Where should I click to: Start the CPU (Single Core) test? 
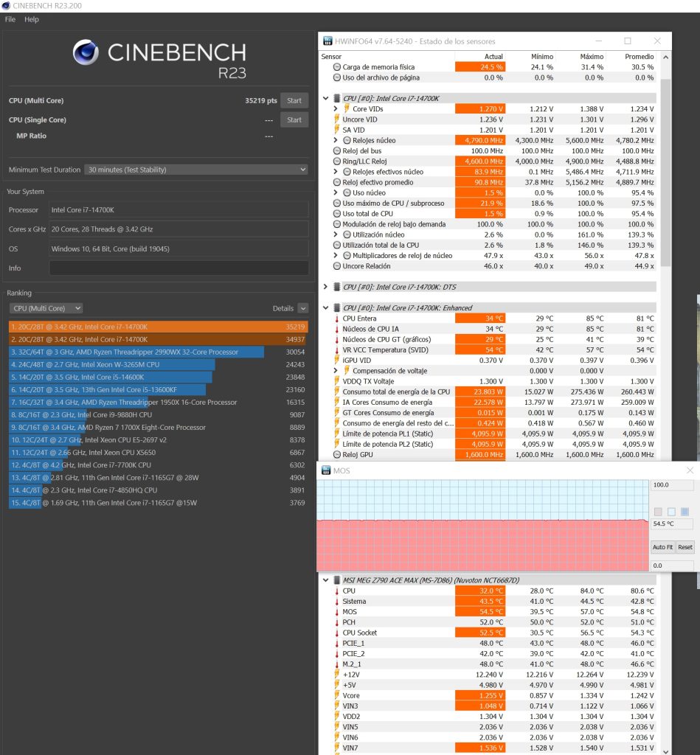(x=294, y=120)
